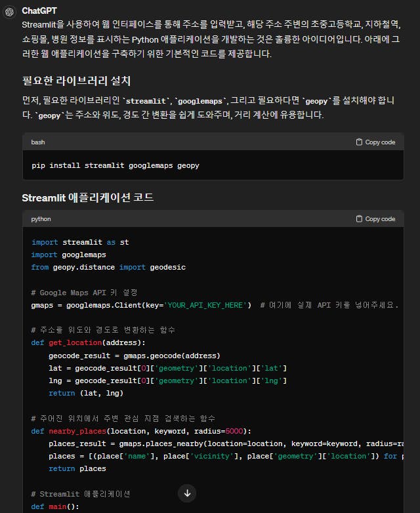Click the 'def nearby_places' function definition
The image size is (420, 513).
click(x=141, y=431)
